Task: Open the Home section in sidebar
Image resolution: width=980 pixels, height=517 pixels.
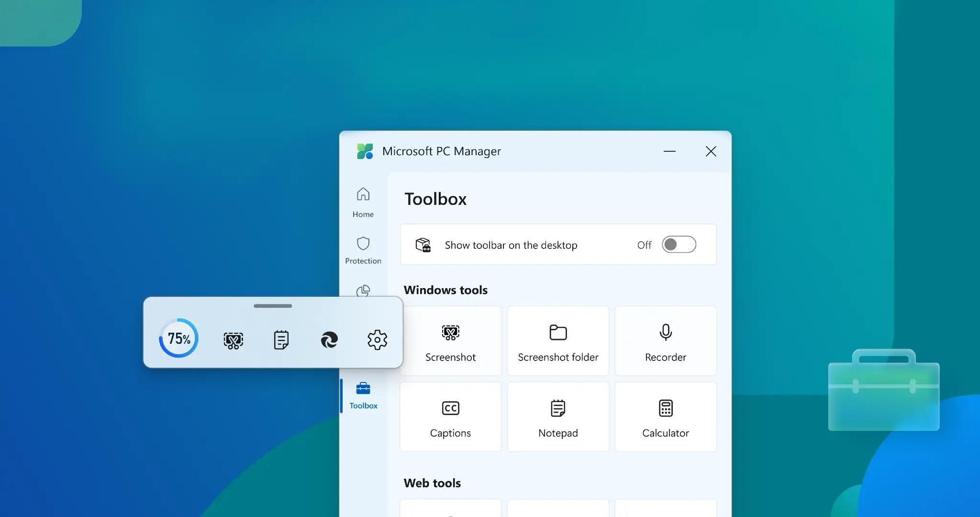Action: point(363,202)
